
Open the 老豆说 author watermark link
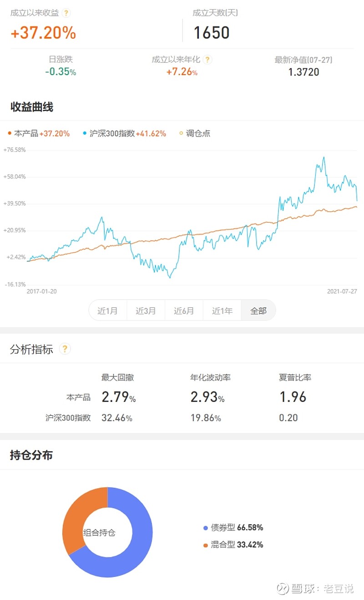coord(338,588)
